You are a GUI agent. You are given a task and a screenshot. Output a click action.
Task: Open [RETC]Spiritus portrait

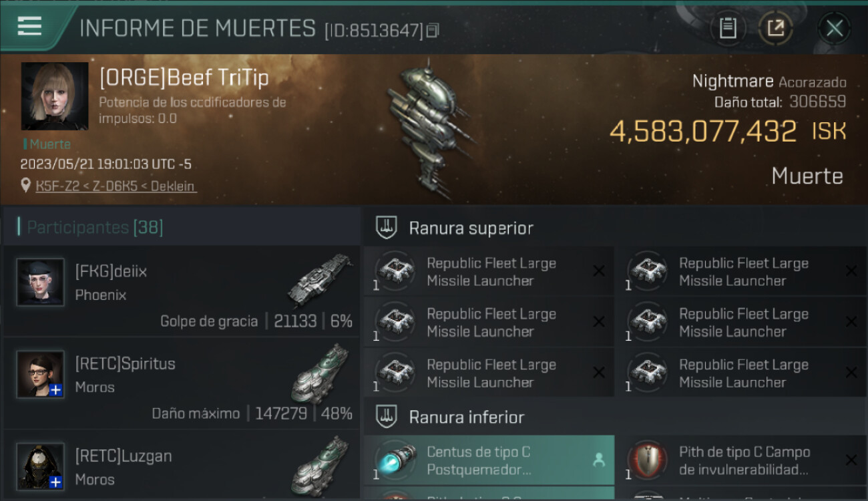(x=41, y=374)
